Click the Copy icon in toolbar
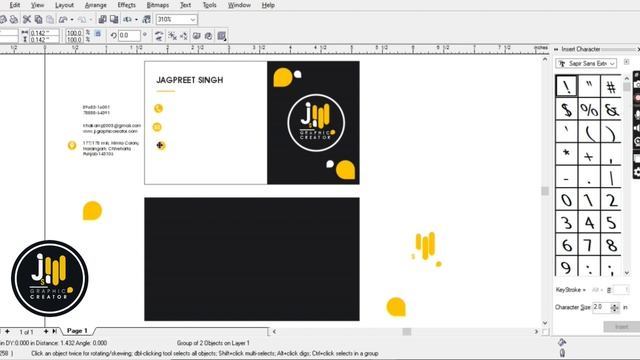The image size is (640, 360). [x=38, y=19]
